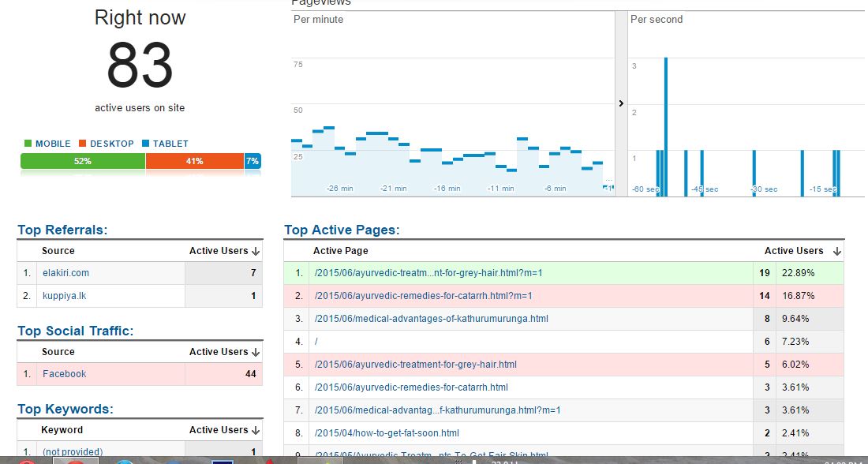The width and height of the screenshot is (868, 464).
Task: Open medical-advantages-of-kathurumurunga.html active page
Action: coord(431,318)
